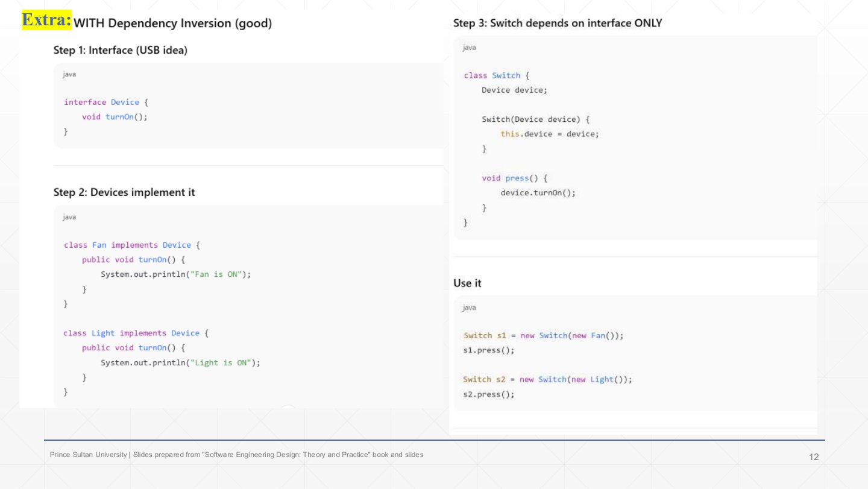Image resolution: width=868 pixels, height=489 pixels.
Task: Select the "class Fan implements Device {" line
Action: pyautogui.click(x=131, y=245)
